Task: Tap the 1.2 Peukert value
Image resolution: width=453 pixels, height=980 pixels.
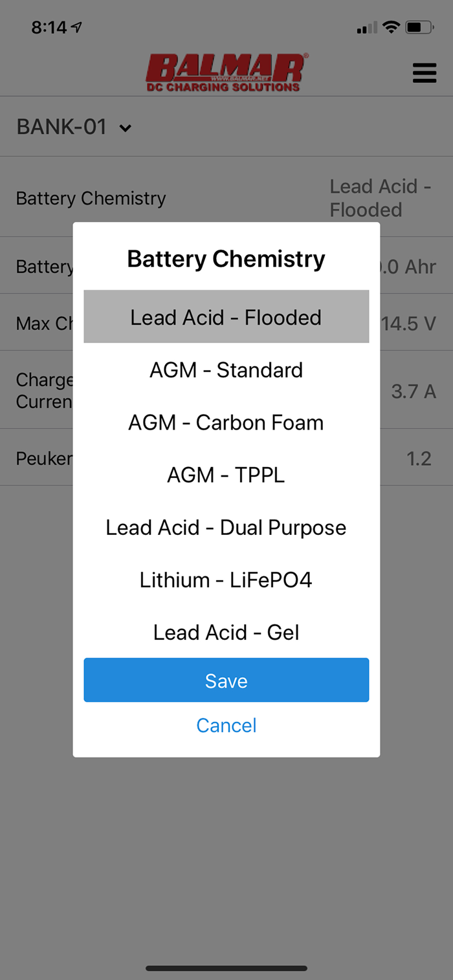Action: tap(419, 459)
